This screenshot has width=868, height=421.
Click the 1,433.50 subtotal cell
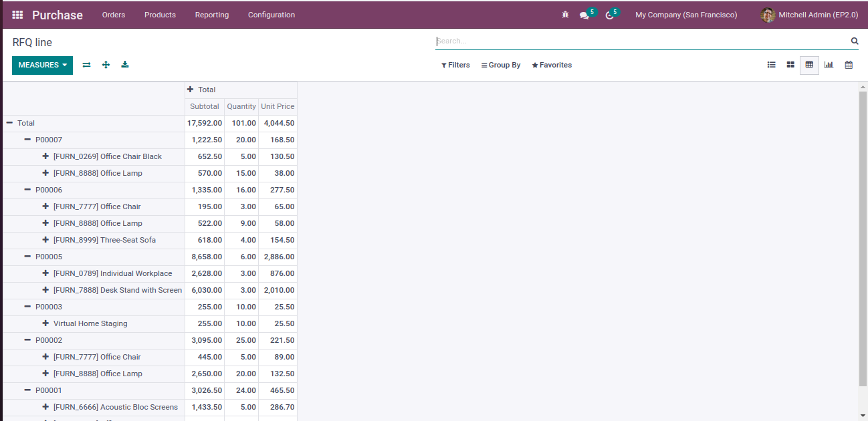click(x=205, y=407)
